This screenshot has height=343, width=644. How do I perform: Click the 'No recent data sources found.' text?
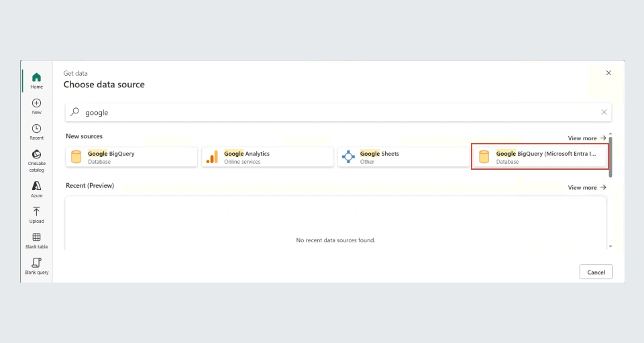[x=335, y=240]
